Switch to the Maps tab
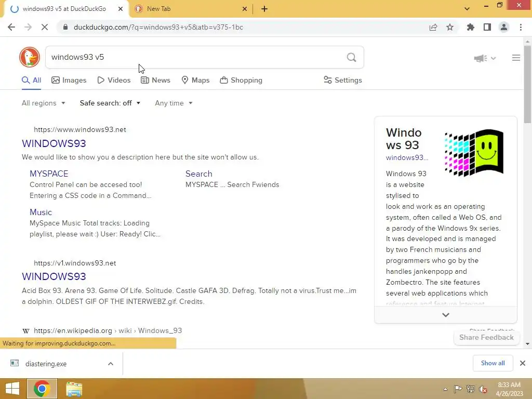532x399 pixels. pyautogui.click(x=196, y=81)
